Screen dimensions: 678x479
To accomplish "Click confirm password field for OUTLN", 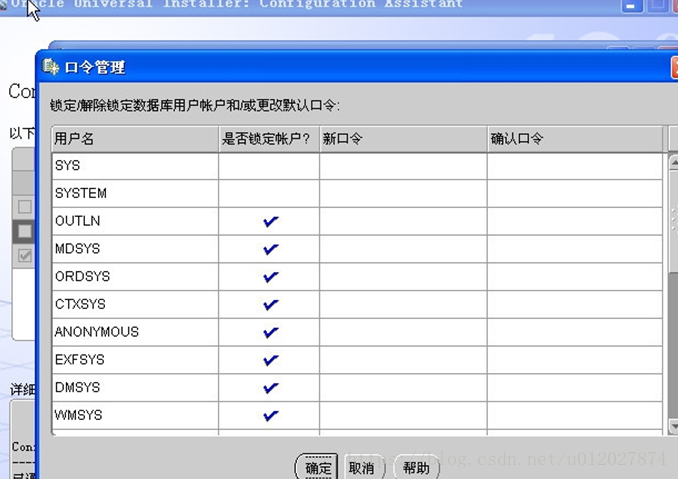I will click(x=575, y=221).
